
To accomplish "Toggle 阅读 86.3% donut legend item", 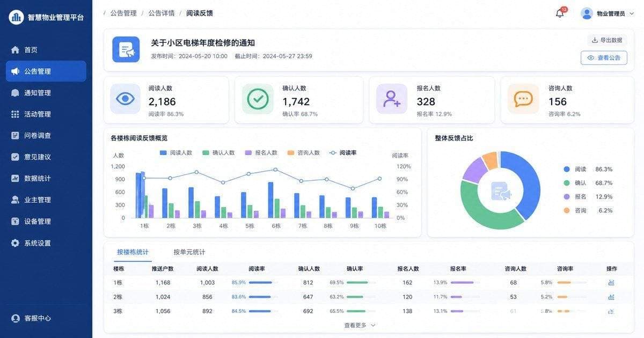I will point(588,169).
